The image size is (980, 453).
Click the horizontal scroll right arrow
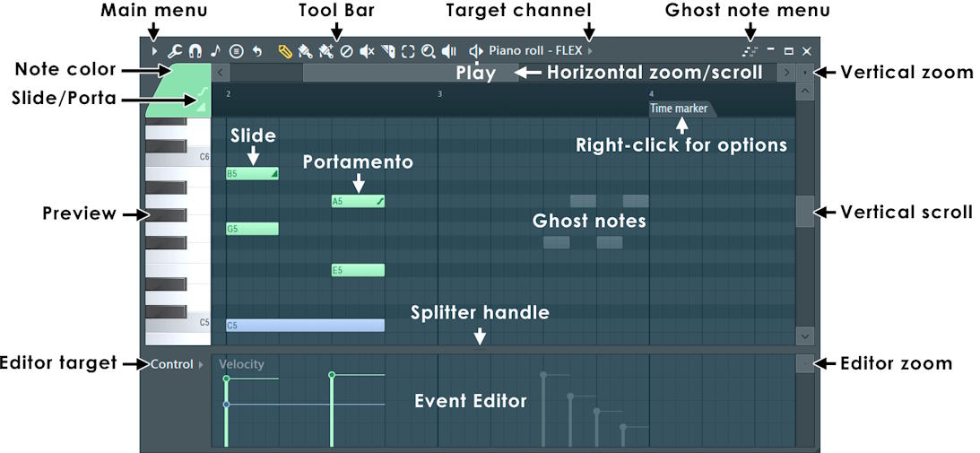pyautogui.click(x=785, y=72)
